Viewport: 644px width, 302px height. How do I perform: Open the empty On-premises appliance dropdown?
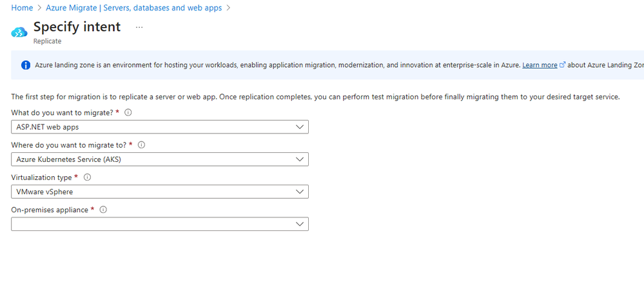coord(160,224)
